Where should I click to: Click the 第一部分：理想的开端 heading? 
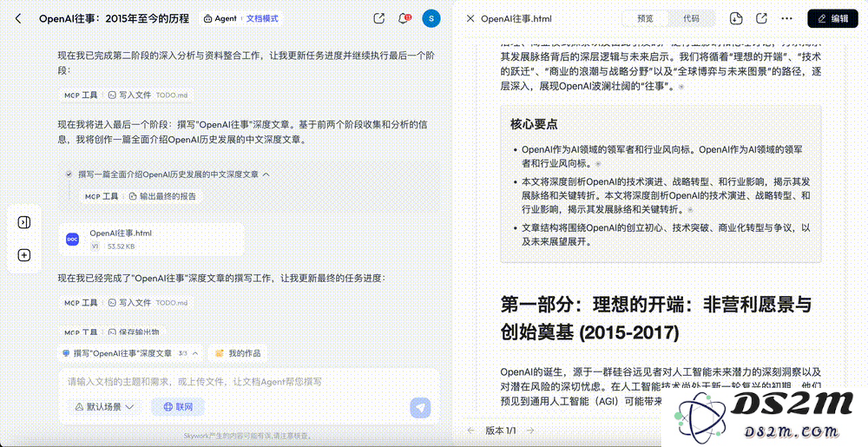tap(656, 318)
